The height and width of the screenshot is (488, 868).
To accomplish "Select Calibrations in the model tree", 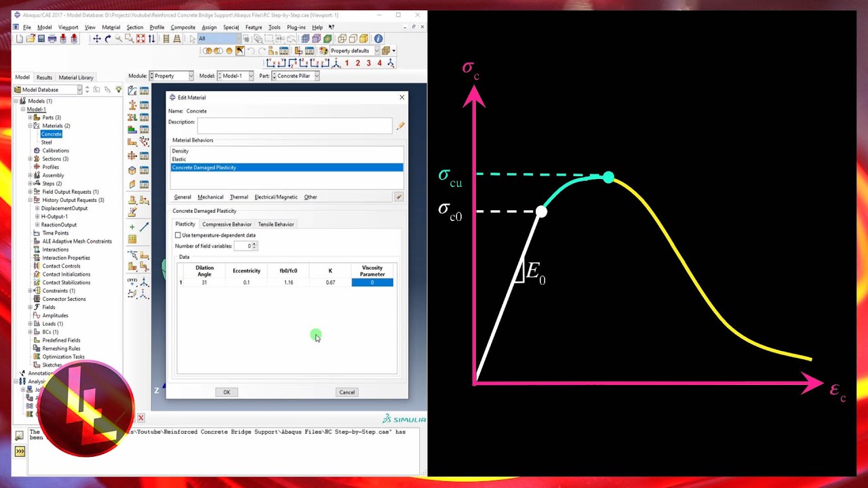I will (56, 150).
